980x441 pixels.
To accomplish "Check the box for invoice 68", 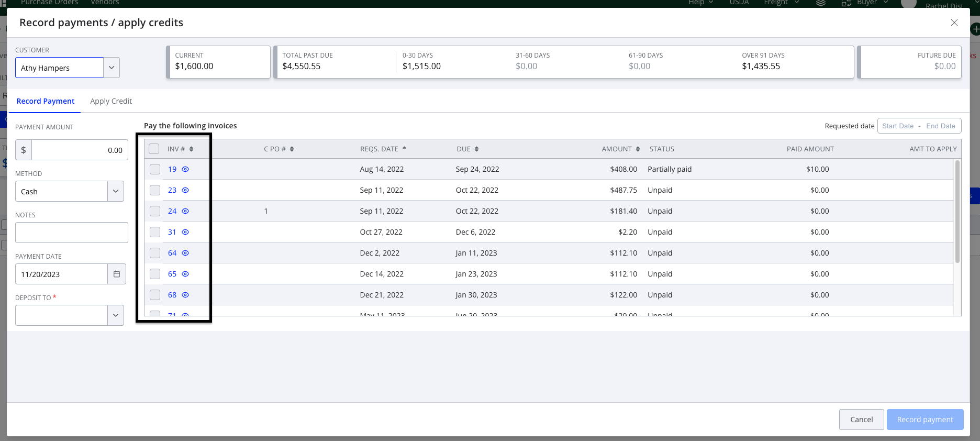I will click(155, 295).
